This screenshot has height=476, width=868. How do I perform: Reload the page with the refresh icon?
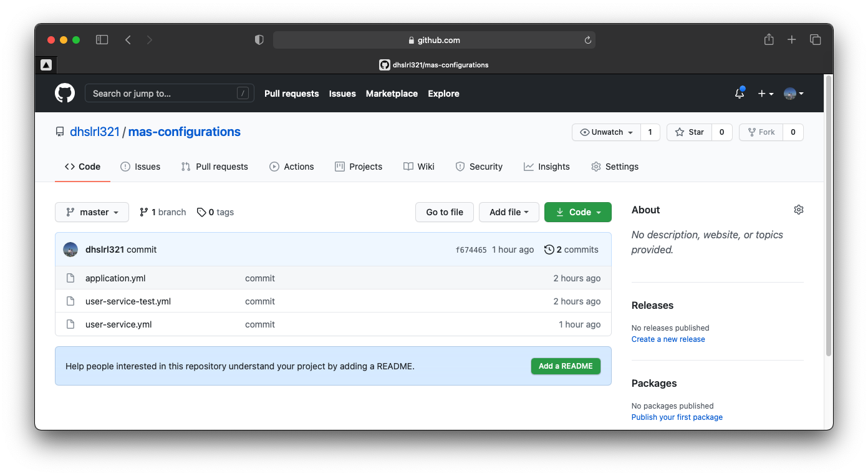point(587,40)
